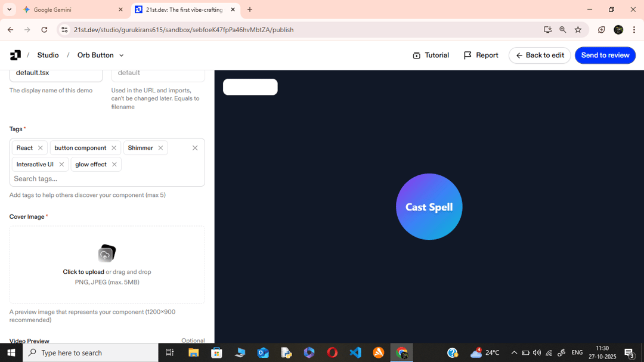Open the volume control icon
The image size is (644, 362).
[x=537, y=352]
